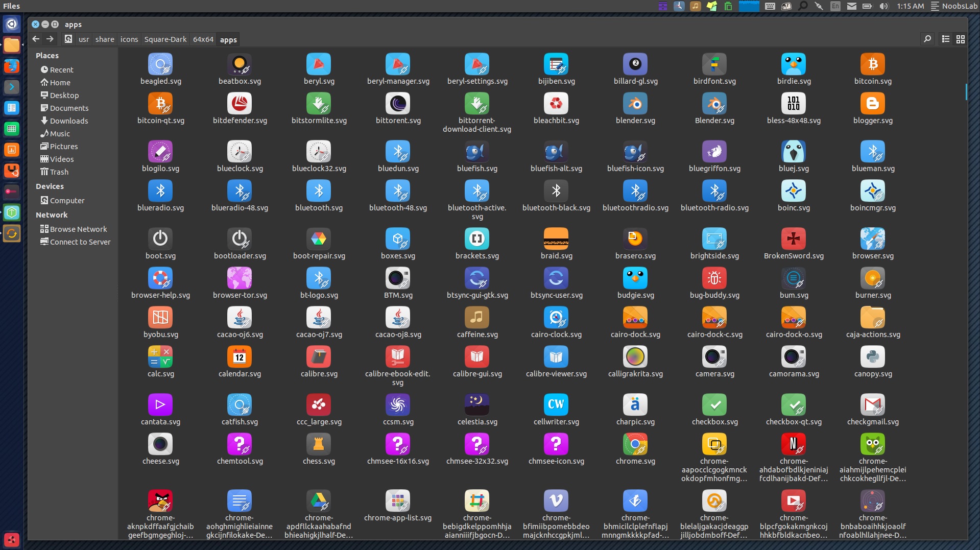Navigate to the 64x64 path segment
The height and width of the screenshot is (550, 980).
[x=203, y=39]
